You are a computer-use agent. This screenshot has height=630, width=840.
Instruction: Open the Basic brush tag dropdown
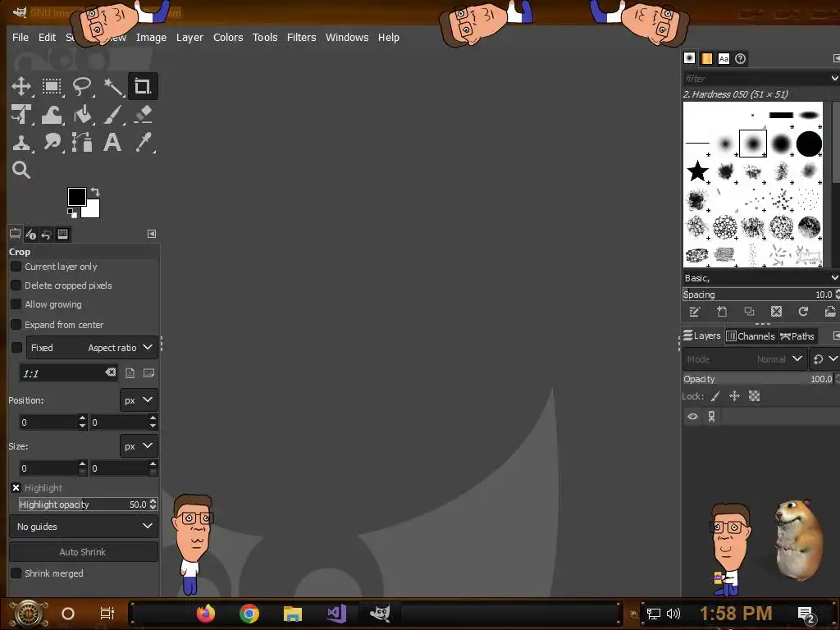[x=760, y=278]
